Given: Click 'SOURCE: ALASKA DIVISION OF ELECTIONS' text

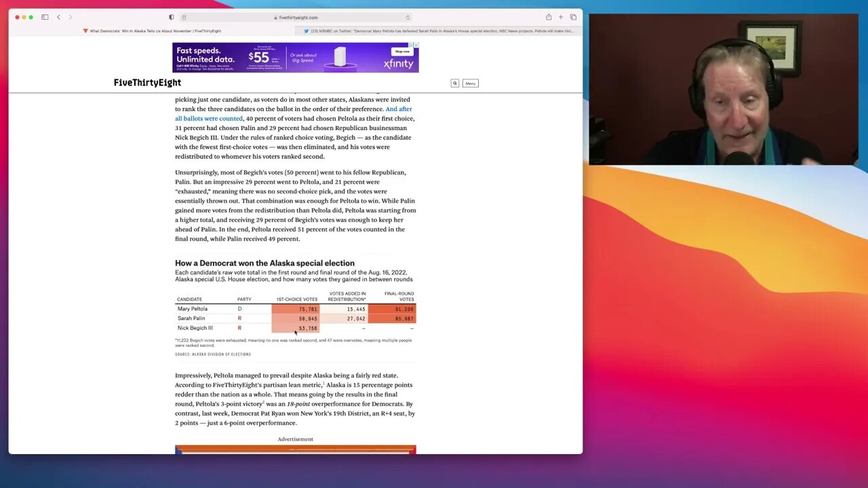Looking at the screenshot, I should [213, 354].
